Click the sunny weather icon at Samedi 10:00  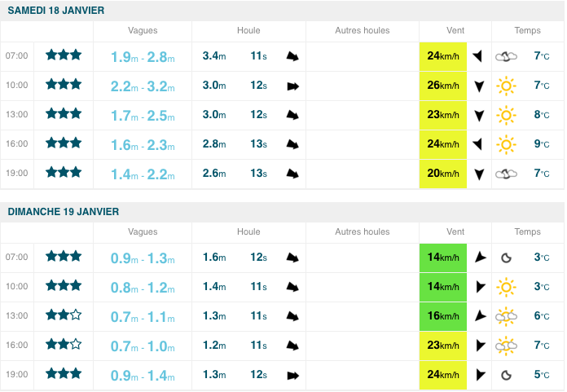tap(508, 86)
